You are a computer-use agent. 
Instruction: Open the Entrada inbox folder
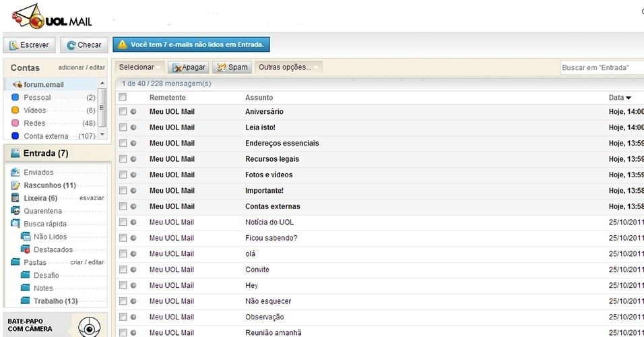coord(45,153)
